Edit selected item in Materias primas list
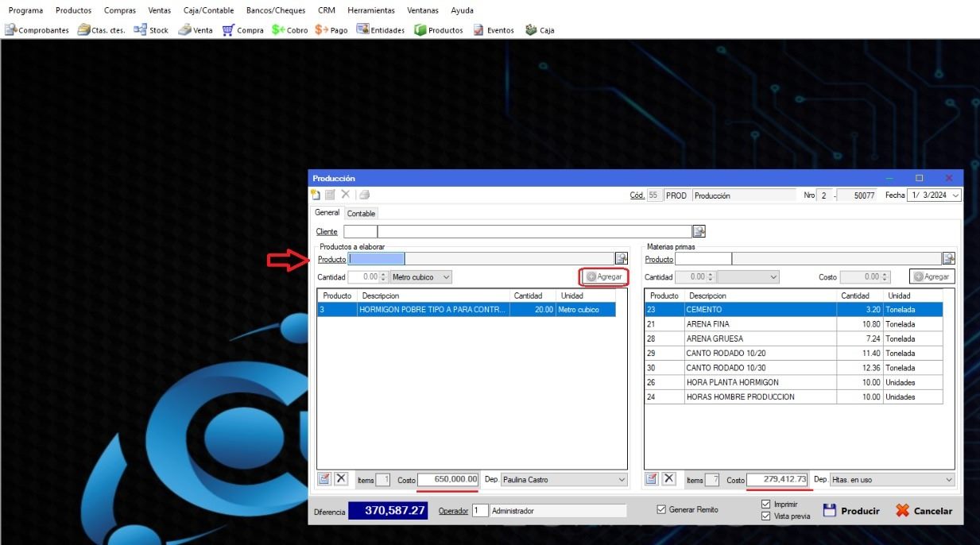 [652, 478]
